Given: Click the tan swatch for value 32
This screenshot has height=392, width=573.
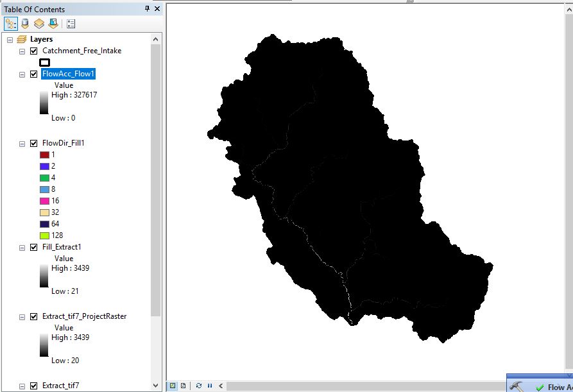Looking at the screenshot, I should coord(44,212).
